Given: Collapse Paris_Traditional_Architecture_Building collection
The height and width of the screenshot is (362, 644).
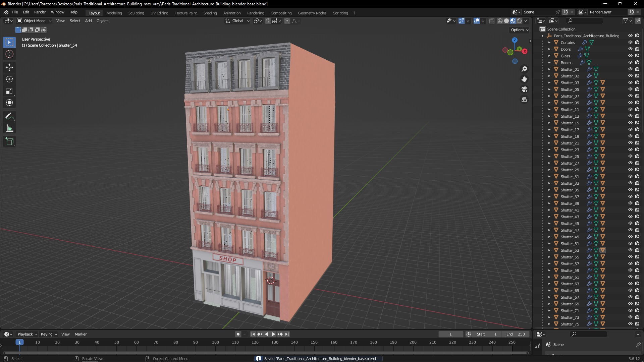Looking at the screenshot, I should 542,36.
